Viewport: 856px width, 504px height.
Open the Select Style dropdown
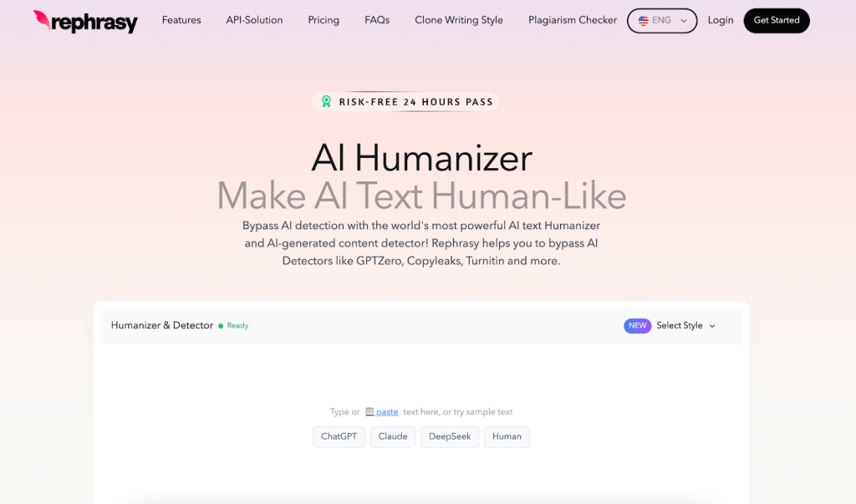pos(685,325)
